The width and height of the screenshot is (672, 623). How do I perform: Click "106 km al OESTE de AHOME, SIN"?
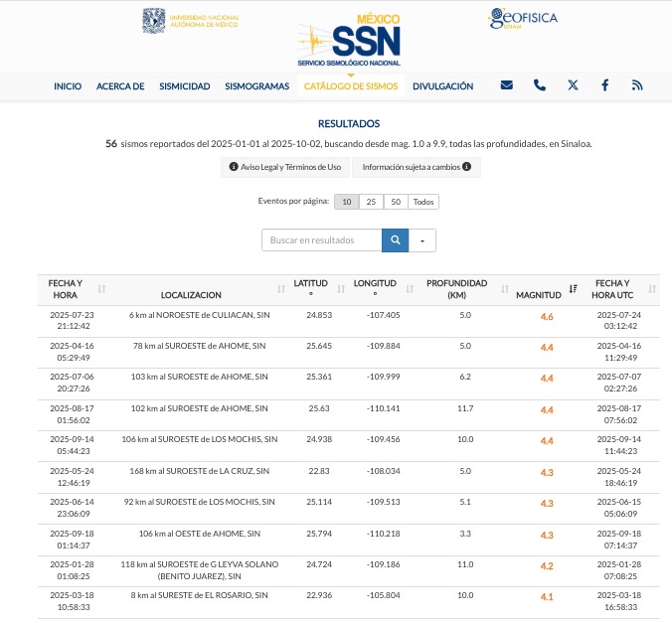click(x=199, y=534)
